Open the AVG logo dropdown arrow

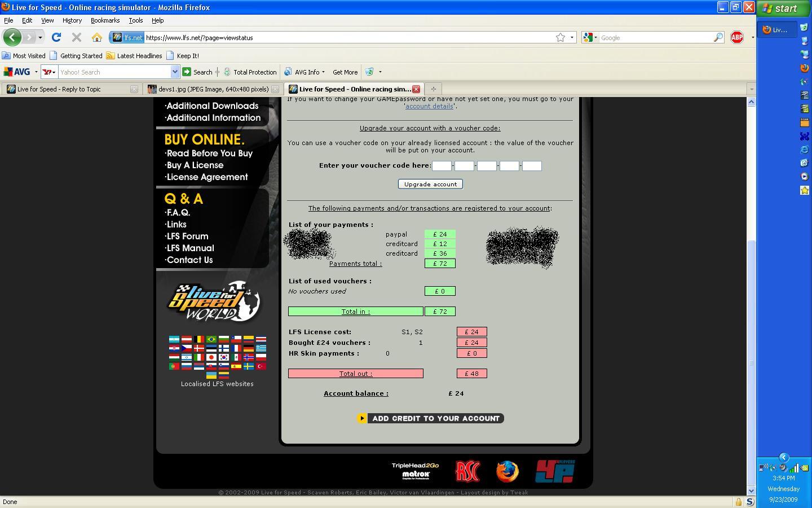coord(36,72)
